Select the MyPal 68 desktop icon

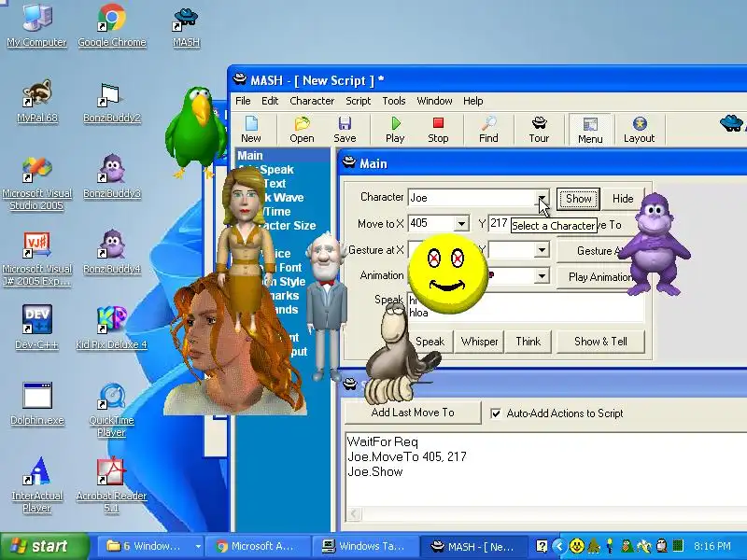tap(37, 101)
